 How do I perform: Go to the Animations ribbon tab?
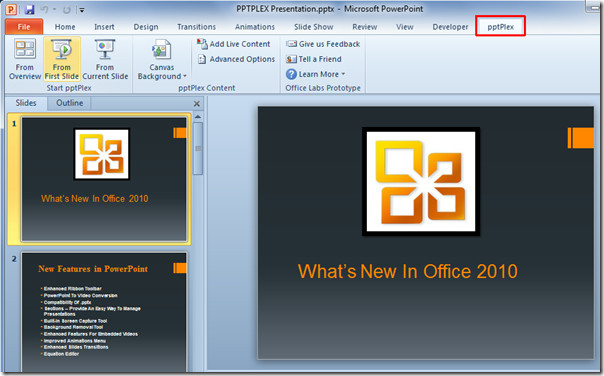point(255,27)
